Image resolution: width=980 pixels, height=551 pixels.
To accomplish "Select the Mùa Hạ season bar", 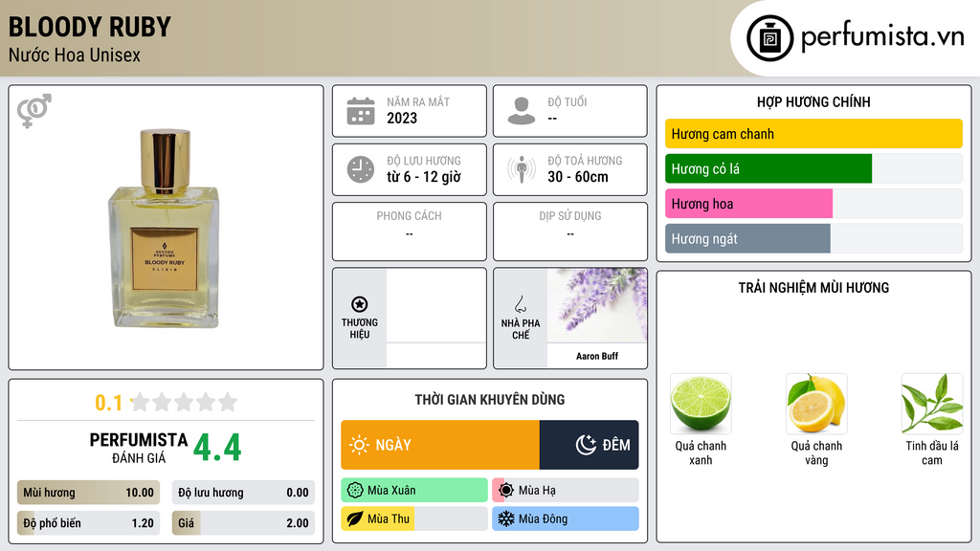I will 566,491.
